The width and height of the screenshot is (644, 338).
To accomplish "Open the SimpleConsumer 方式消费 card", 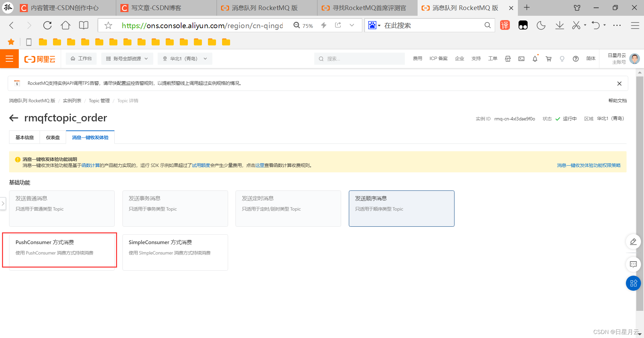I will (x=175, y=252).
